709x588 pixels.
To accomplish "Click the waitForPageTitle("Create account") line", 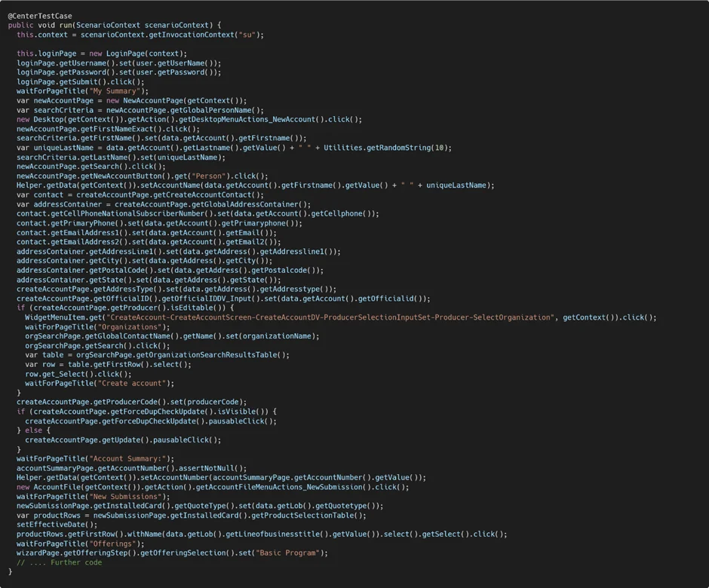I will (x=100, y=383).
